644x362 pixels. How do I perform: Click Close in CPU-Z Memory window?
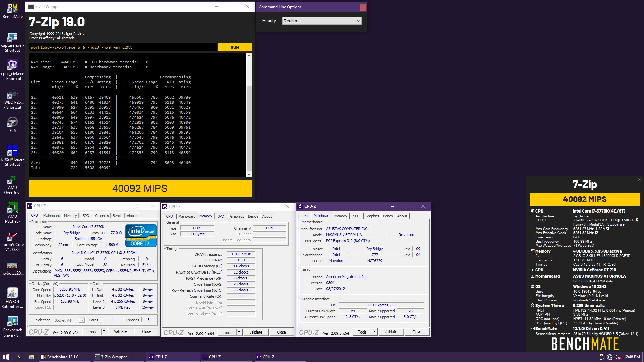pyautogui.click(x=281, y=333)
